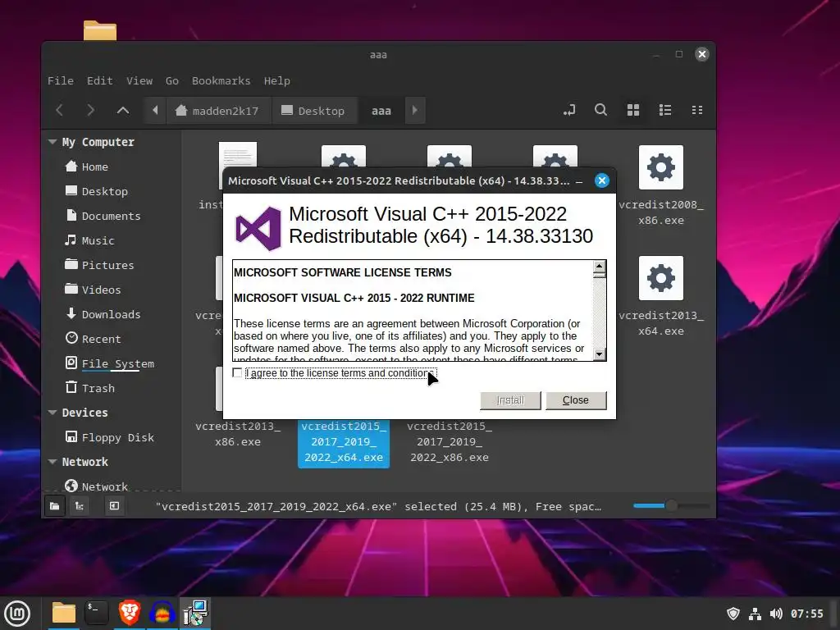
Task: Go forward with the forward arrow
Action: click(90, 111)
